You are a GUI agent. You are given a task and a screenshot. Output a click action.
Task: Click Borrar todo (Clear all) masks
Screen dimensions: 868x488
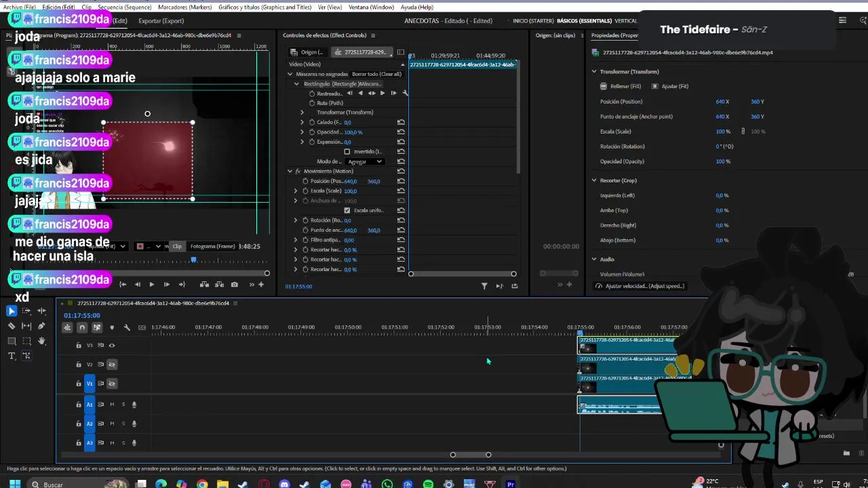[376, 74]
